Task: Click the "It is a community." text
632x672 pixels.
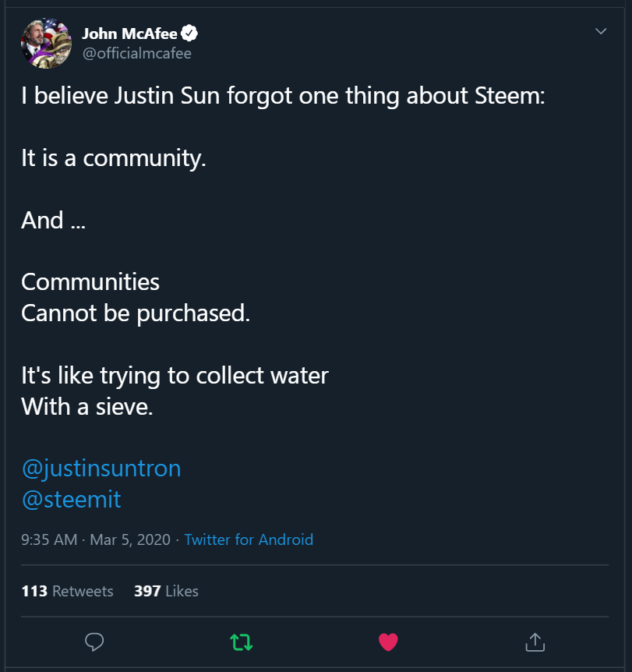Action: 114,158
